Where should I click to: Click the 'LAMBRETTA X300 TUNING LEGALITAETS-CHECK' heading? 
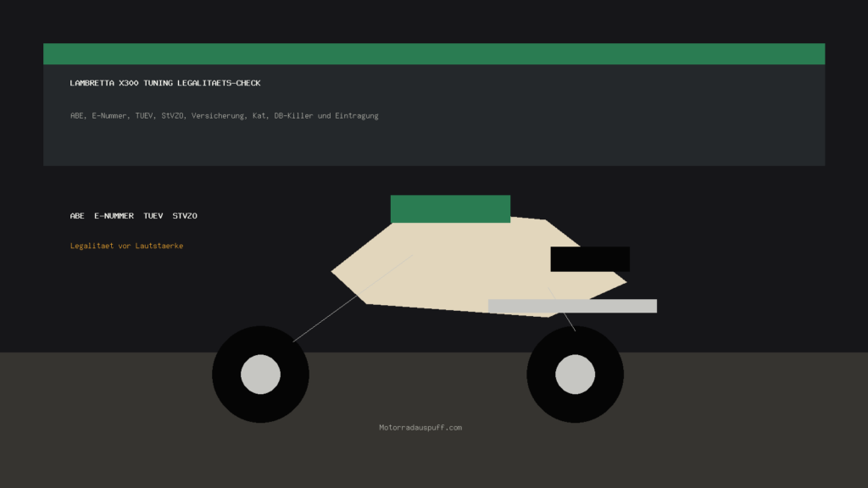coord(165,83)
